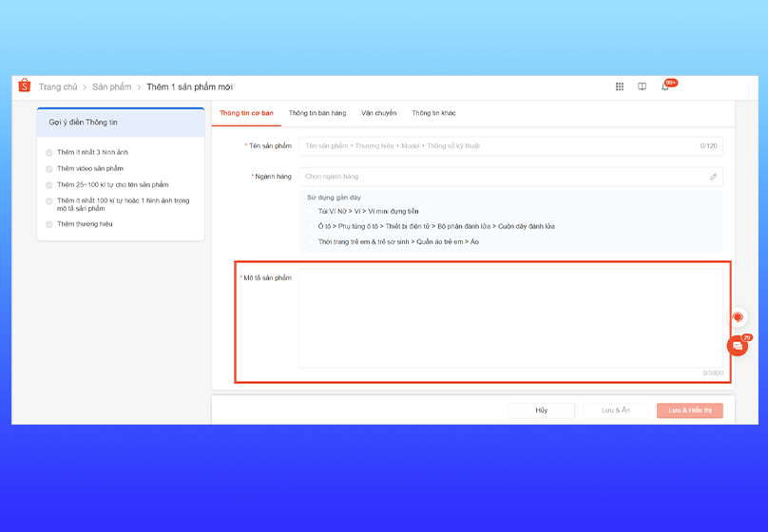768x532 pixels.
Task: Select Ô tô > Phụ tùng ô tô radio
Action: click(311, 226)
